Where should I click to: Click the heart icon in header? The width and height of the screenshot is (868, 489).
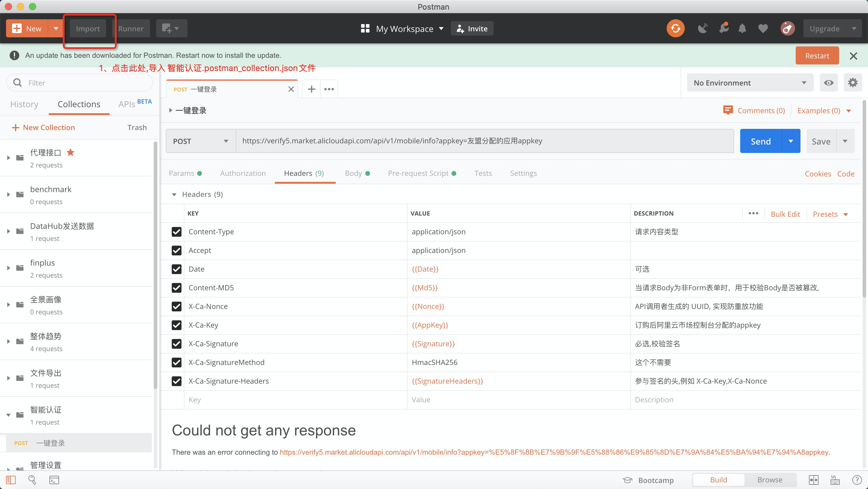coord(763,29)
